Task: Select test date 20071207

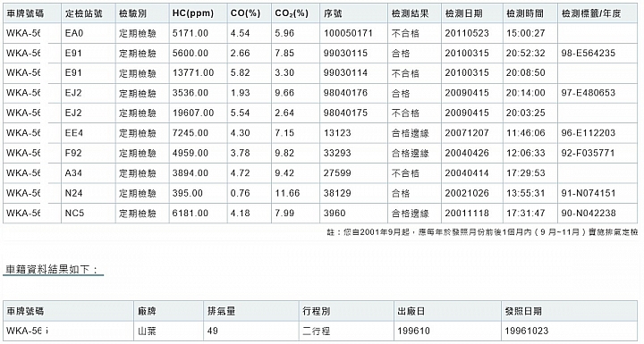Action: [467, 133]
